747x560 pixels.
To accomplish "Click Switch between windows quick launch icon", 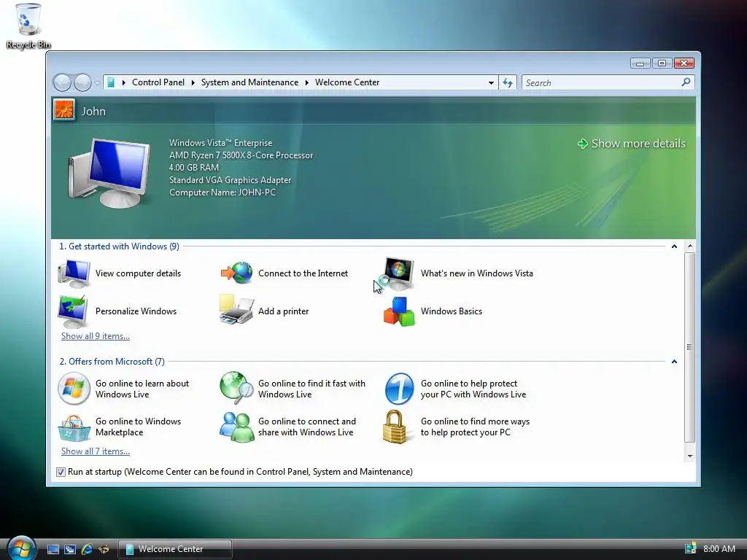I will (70, 549).
